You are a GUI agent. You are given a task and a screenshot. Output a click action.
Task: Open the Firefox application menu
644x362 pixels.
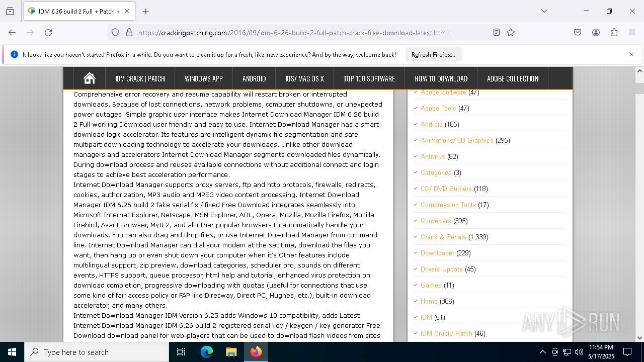pos(632,33)
